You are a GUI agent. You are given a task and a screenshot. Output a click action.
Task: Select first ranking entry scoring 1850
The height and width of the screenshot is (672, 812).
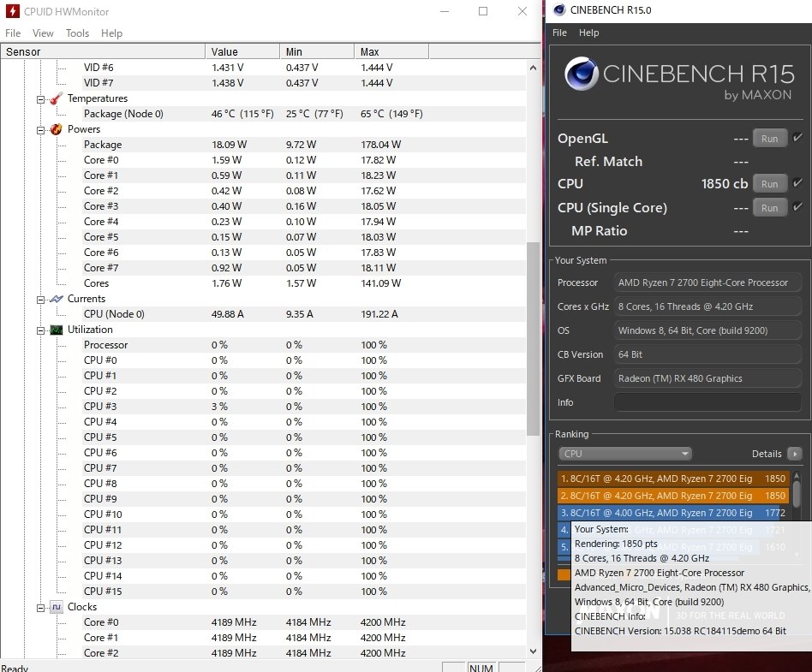click(673, 479)
